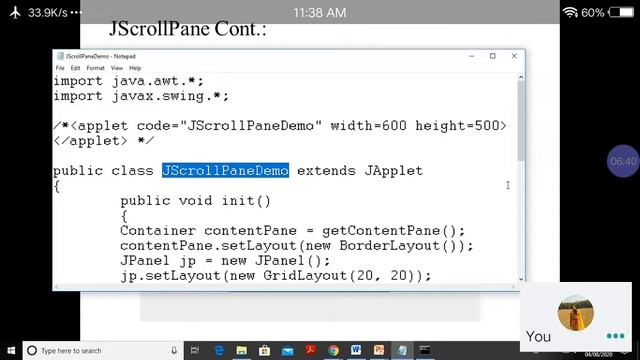This screenshot has width=640, height=360.
Task: Open Command Prompt from the taskbar
Action: pos(425,350)
